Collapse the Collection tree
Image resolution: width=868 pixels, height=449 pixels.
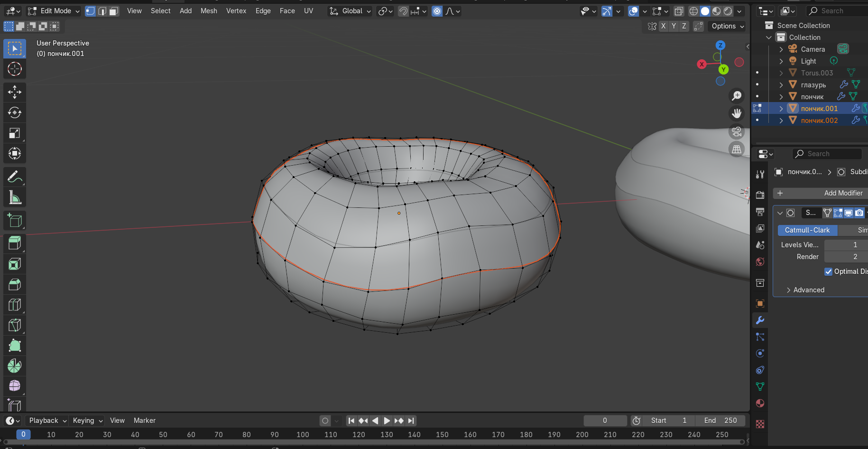click(769, 37)
